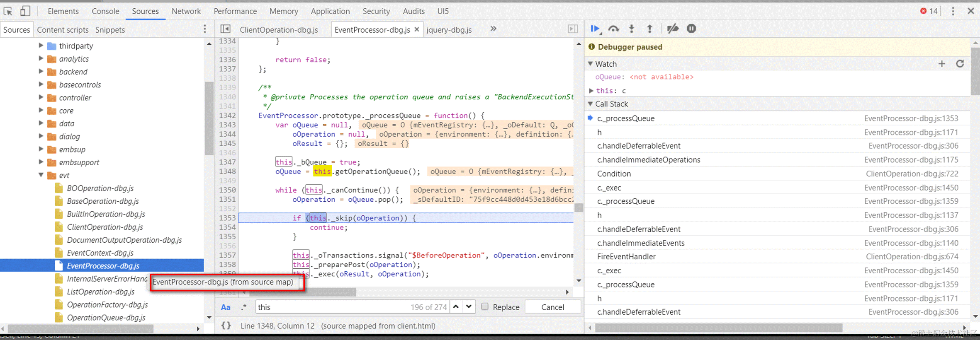Close the EventProcessor-dbg.js tab
The image size is (980, 340).
417,29
